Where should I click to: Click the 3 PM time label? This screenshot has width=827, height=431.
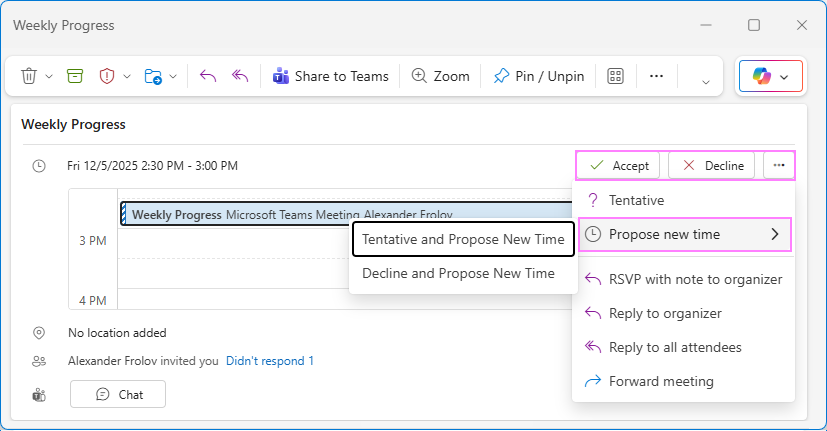(93, 241)
